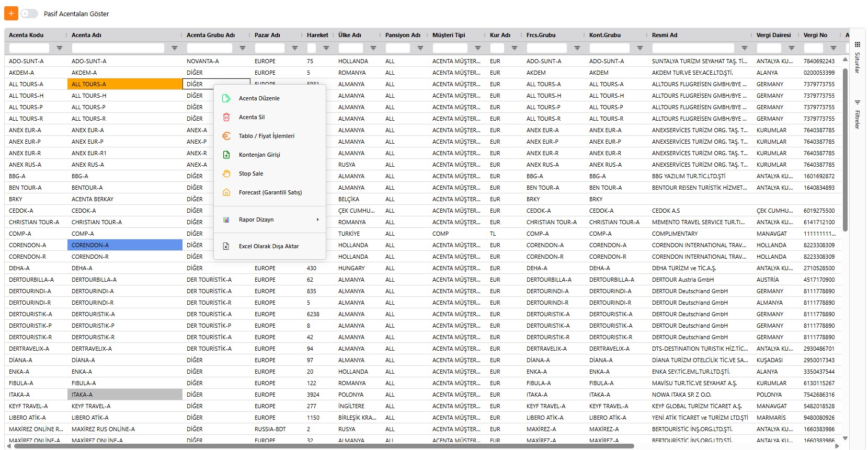This screenshot has height=450, width=868.
Task: Open the Filtreler side panel
Action: pyautogui.click(x=858, y=115)
